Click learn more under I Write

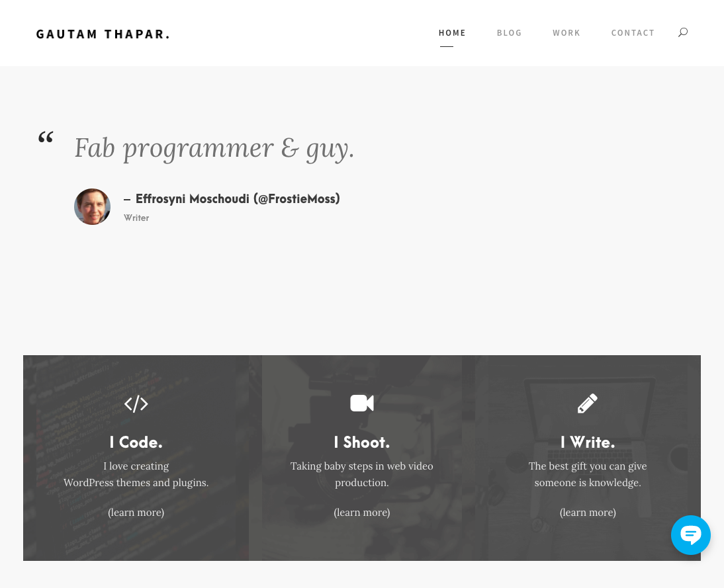pos(588,513)
